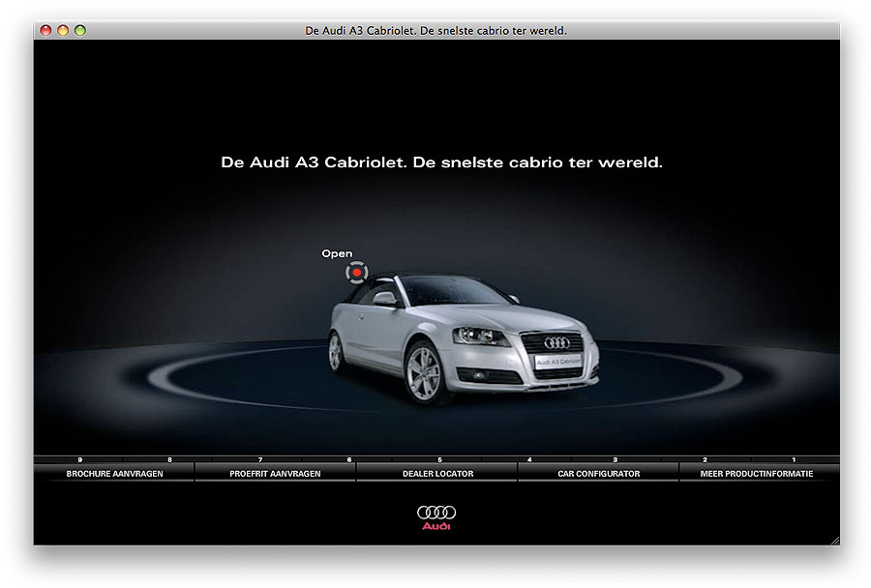Zoom the window with the green button
871x588 pixels.
pyautogui.click(x=80, y=31)
